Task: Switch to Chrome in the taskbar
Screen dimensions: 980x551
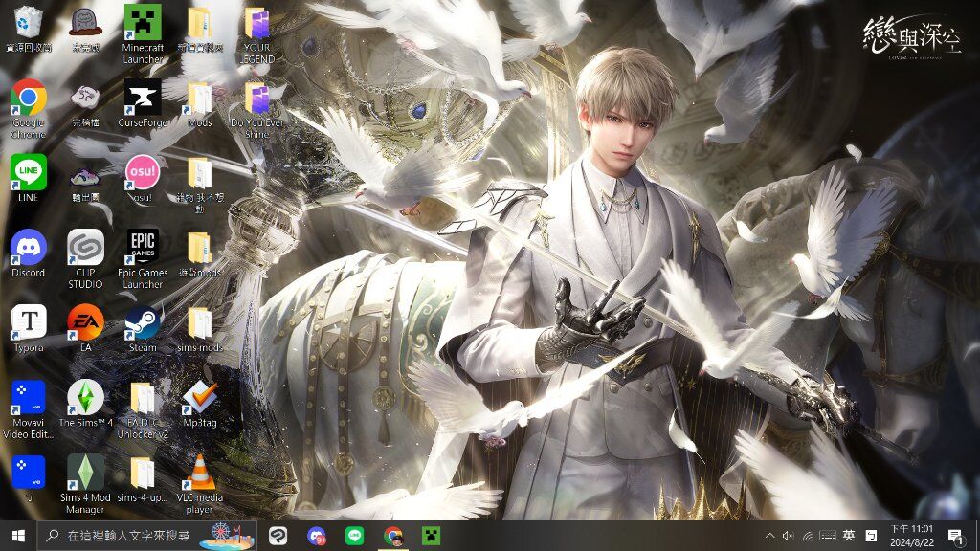Action: (393, 536)
